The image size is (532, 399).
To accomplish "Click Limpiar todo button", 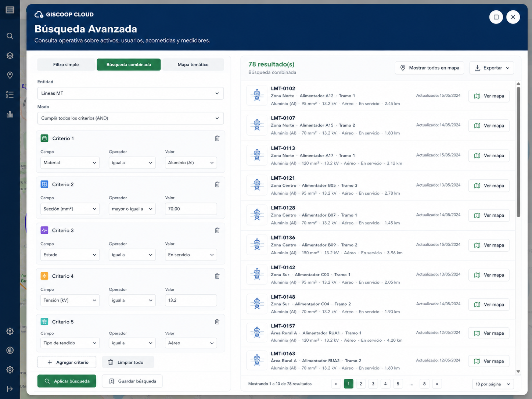I will [x=128, y=362].
